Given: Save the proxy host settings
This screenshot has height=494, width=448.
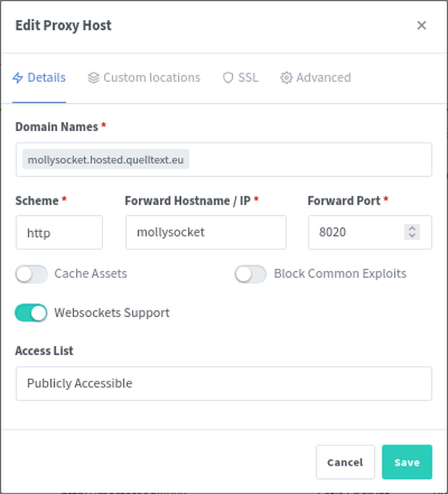Looking at the screenshot, I should pyautogui.click(x=407, y=462).
